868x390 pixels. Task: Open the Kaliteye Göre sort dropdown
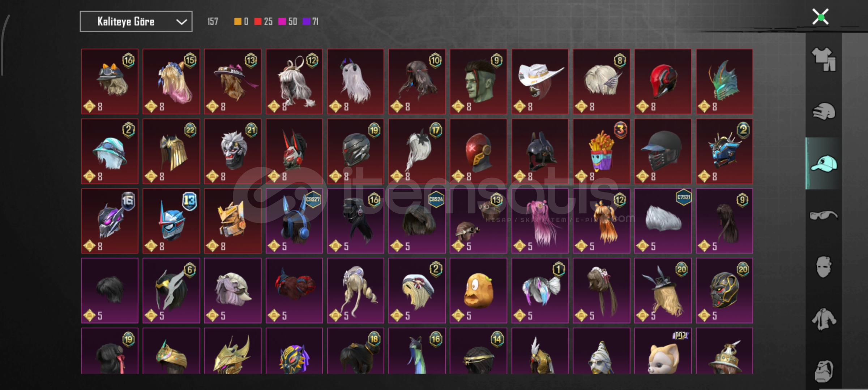pyautogui.click(x=136, y=22)
